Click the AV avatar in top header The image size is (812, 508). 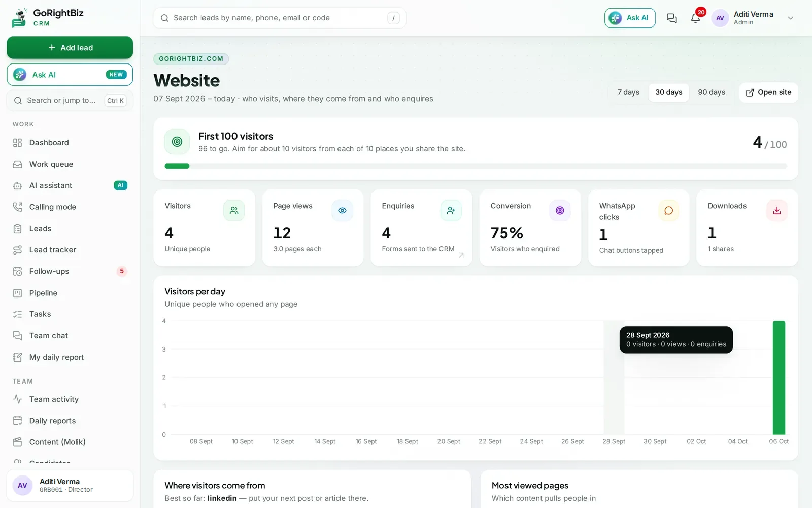[x=720, y=18]
